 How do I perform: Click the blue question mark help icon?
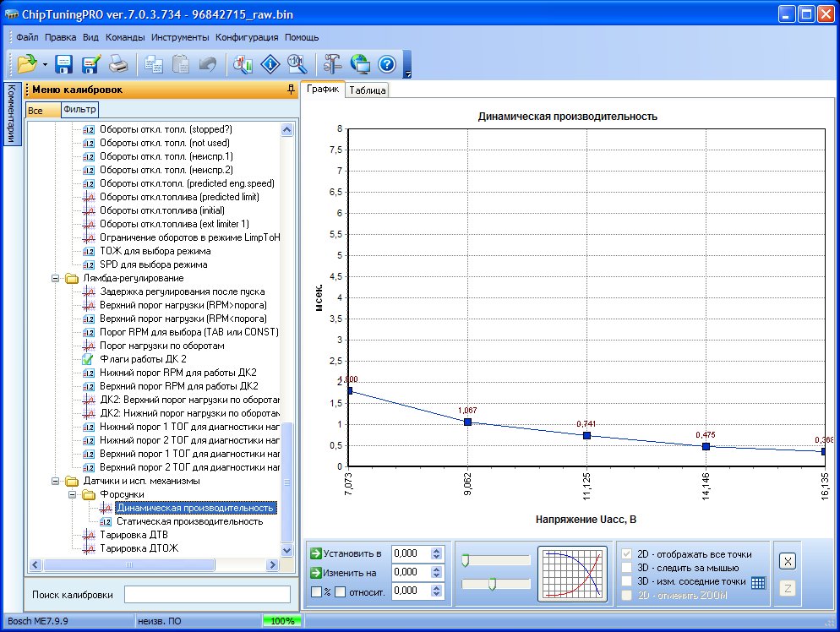click(x=387, y=63)
